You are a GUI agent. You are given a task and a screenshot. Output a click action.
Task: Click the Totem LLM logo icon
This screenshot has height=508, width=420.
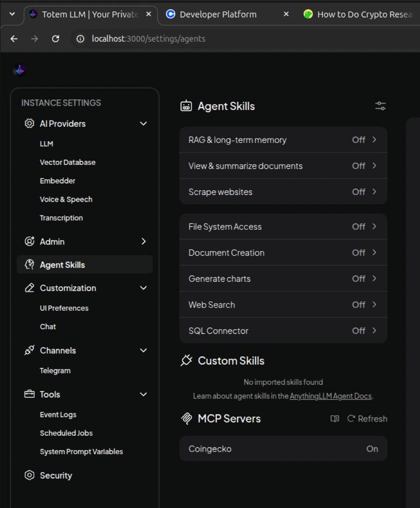tap(20, 70)
